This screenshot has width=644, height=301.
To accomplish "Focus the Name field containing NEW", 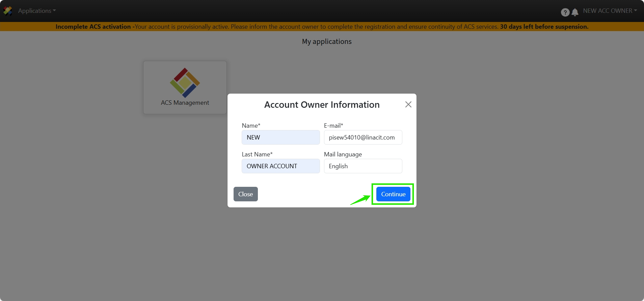I will (280, 137).
